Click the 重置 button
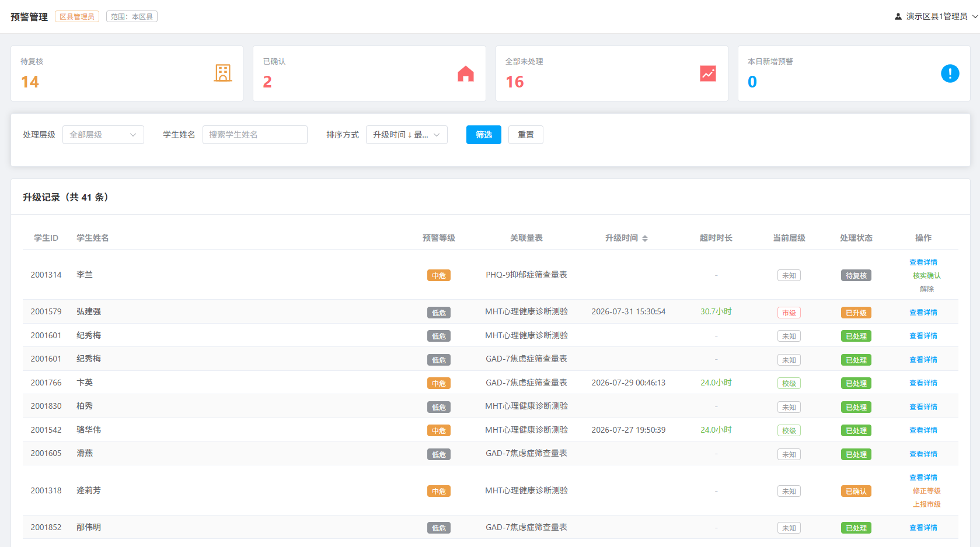This screenshot has height=547, width=980. pos(526,135)
